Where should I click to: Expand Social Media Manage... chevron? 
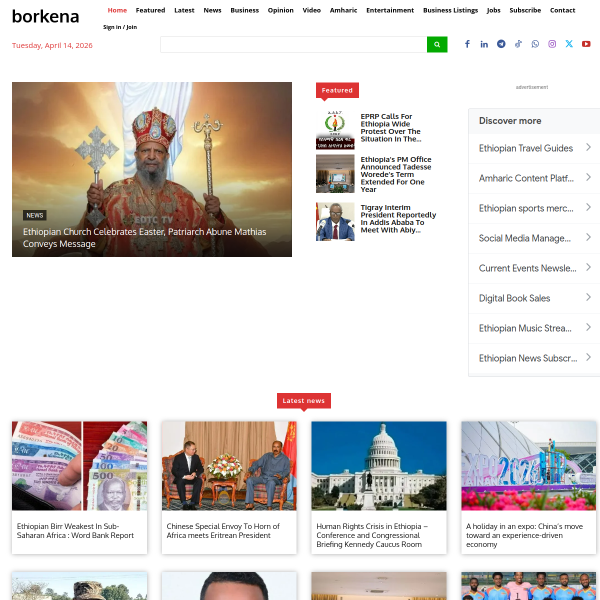tap(588, 237)
